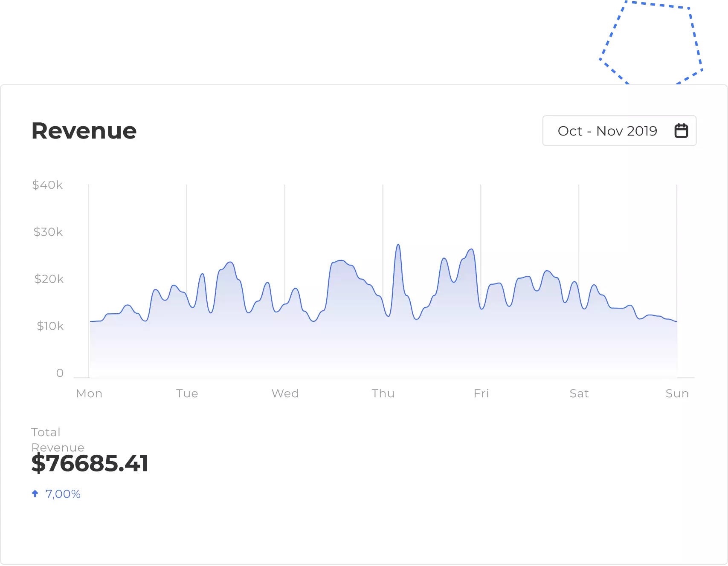Click the Wed axis label
The image size is (728, 566).
[285, 393]
